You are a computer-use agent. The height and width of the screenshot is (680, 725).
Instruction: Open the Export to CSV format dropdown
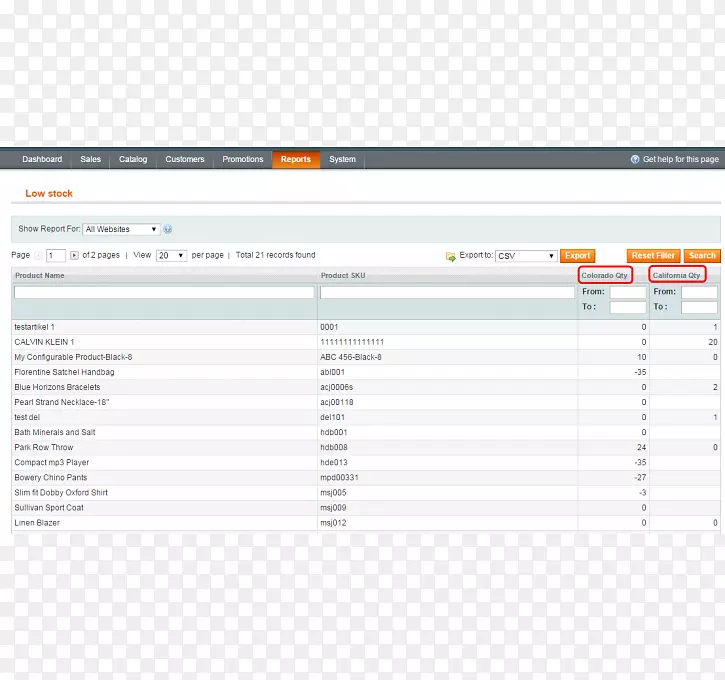coord(525,256)
